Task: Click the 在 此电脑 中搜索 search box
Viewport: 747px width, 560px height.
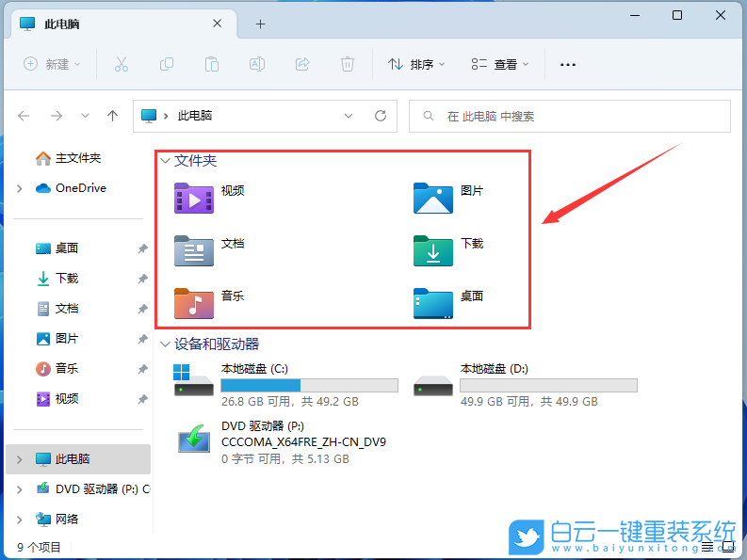Action: (x=570, y=116)
